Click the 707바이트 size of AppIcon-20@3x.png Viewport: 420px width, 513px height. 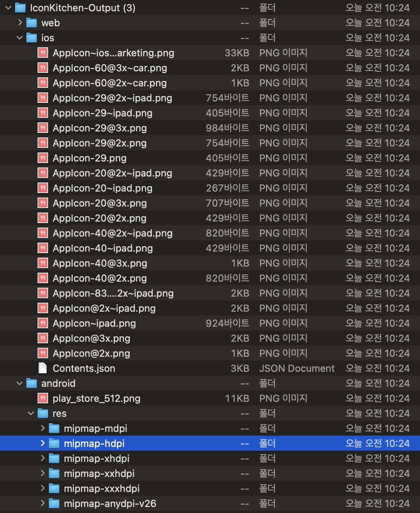[x=228, y=203]
